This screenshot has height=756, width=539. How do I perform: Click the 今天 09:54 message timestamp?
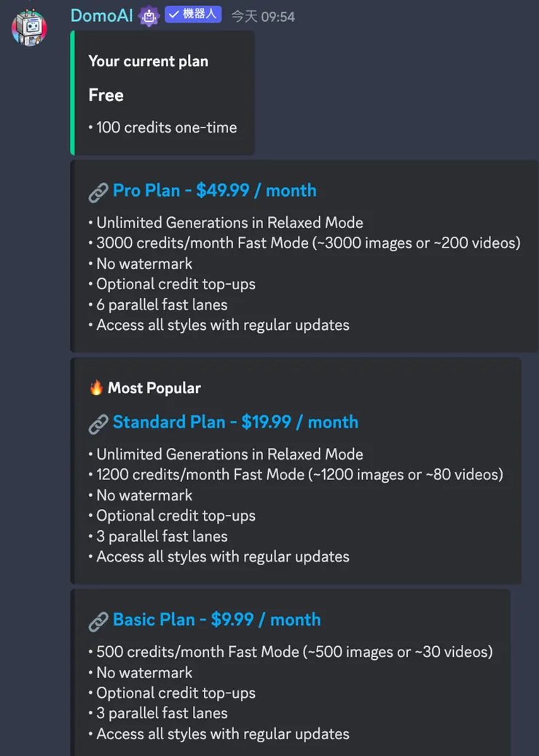(x=263, y=16)
